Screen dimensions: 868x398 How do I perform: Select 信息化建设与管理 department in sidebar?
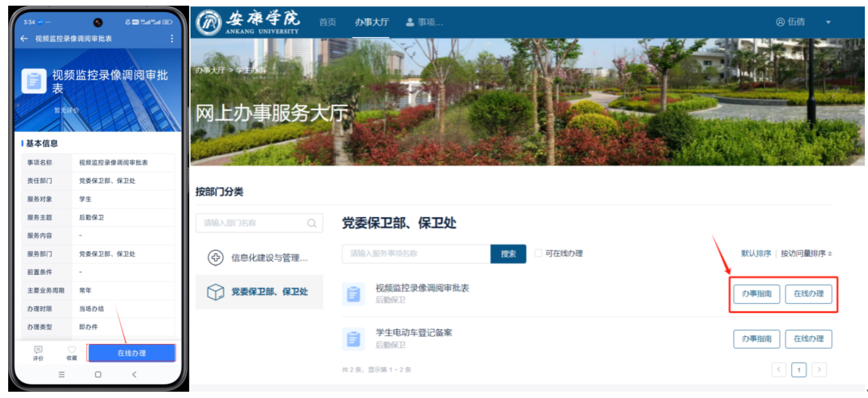[259, 258]
